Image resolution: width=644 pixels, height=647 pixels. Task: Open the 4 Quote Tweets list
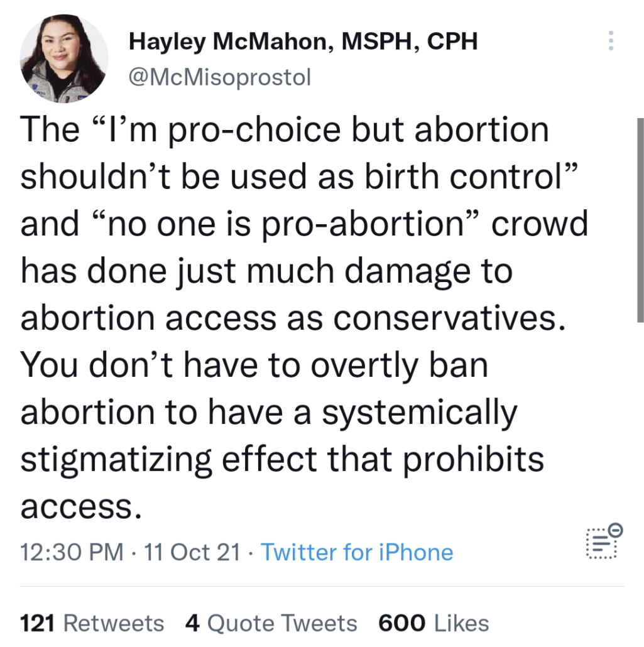[271, 623]
